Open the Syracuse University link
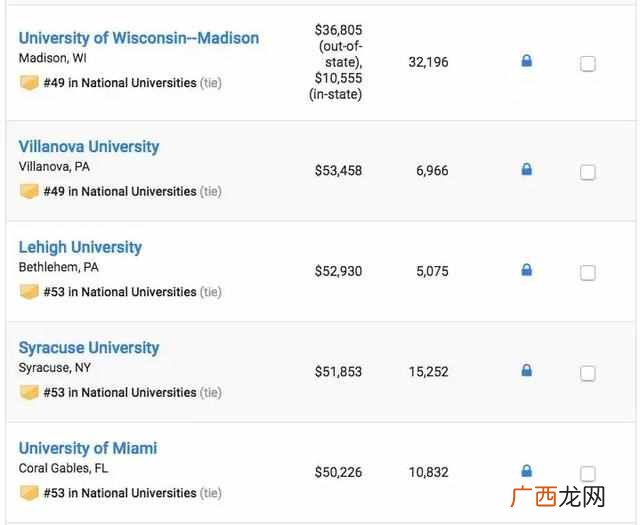 point(89,348)
